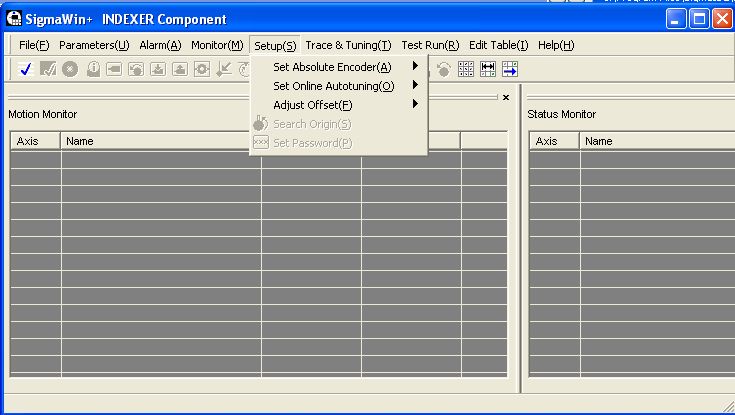Open the Alarm(A) menu

[x=160, y=45]
